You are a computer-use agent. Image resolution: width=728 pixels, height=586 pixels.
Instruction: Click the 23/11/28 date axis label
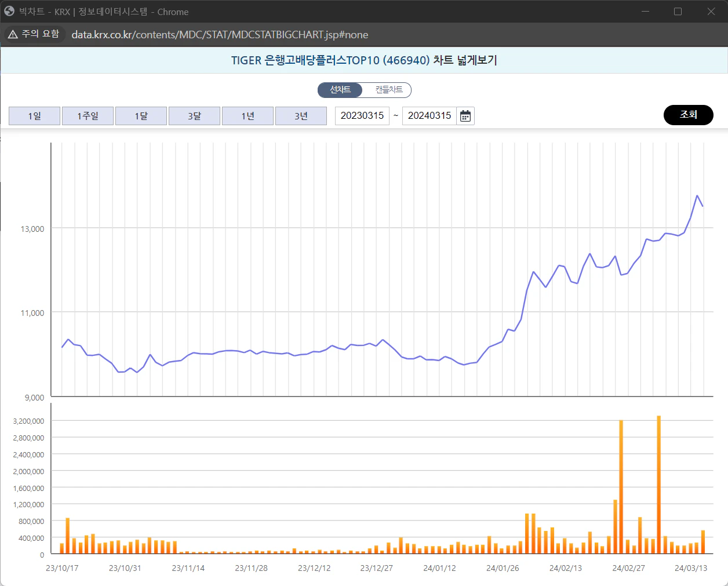pos(252,569)
